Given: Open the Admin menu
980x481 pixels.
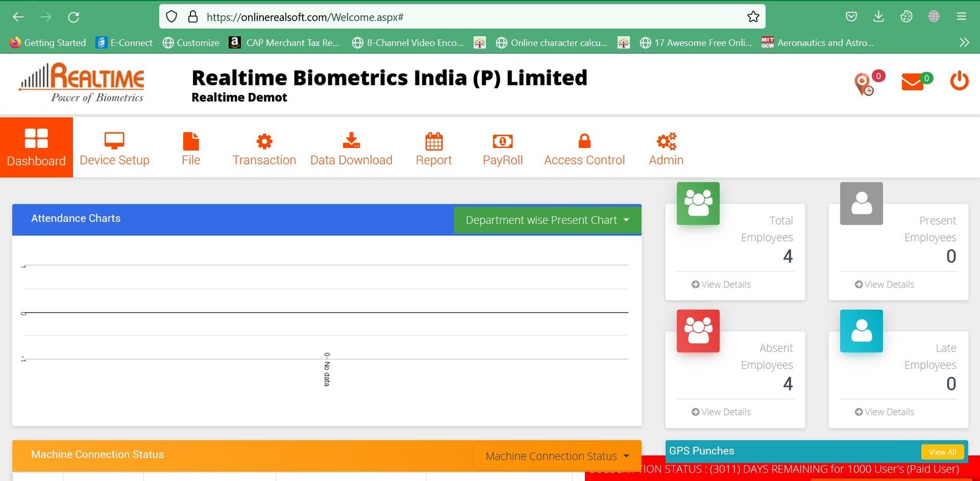Looking at the screenshot, I should tap(666, 149).
